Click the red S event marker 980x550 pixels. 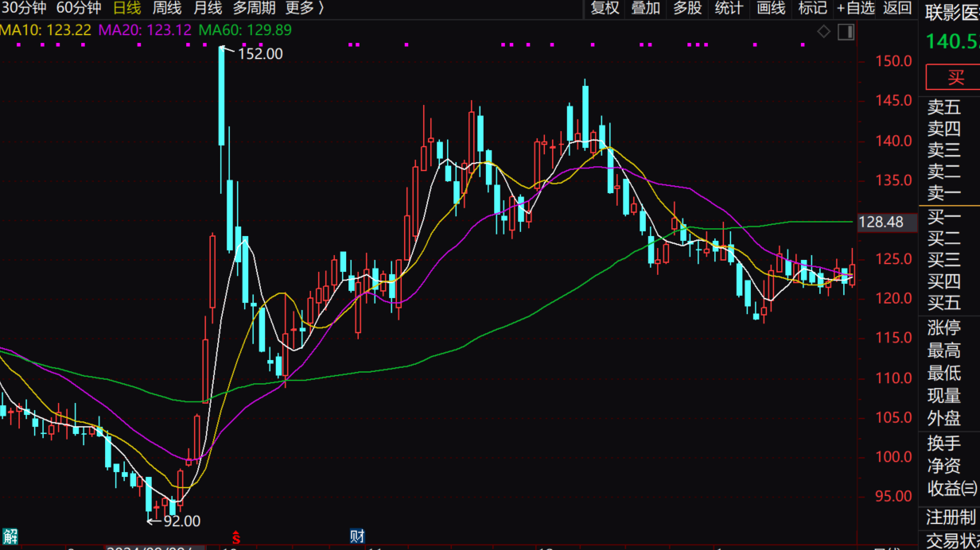(x=235, y=536)
